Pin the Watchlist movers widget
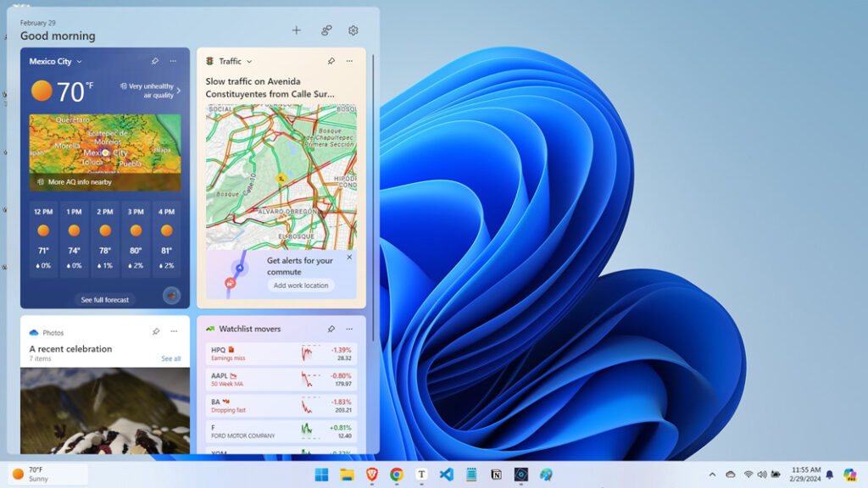Image resolution: width=868 pixels, height=488 pixels. (331, 329)
